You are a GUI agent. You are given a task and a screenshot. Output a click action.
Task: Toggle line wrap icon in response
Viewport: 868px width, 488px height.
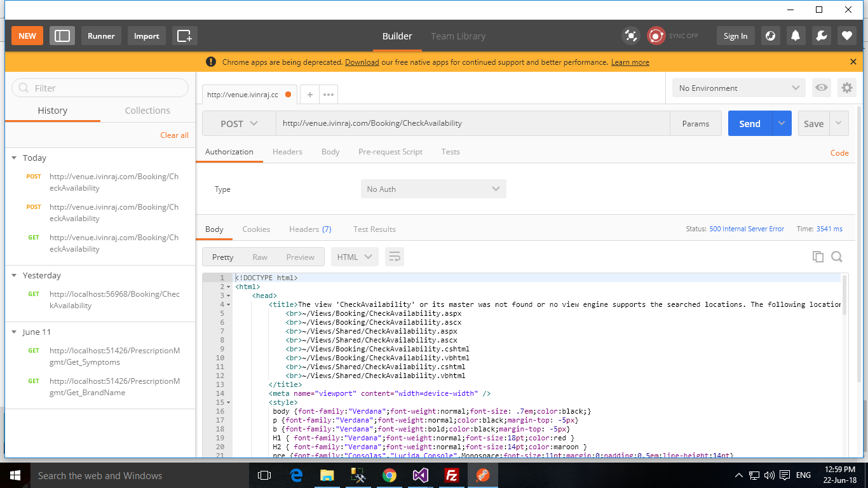pos(395,257)
